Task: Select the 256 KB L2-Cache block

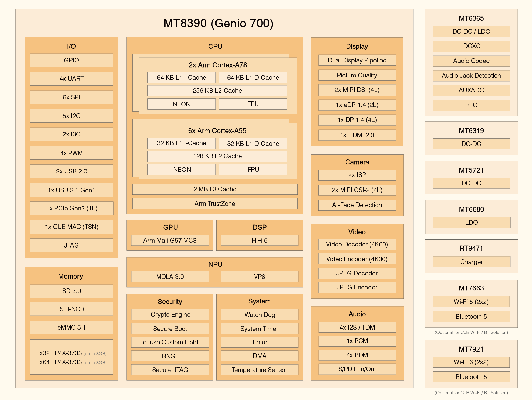Action: pos(217,91)
